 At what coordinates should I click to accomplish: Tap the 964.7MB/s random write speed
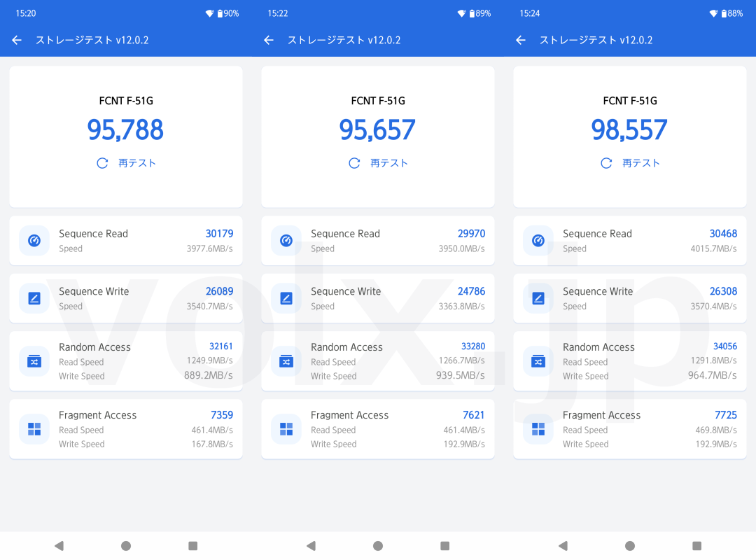point(712,375)
